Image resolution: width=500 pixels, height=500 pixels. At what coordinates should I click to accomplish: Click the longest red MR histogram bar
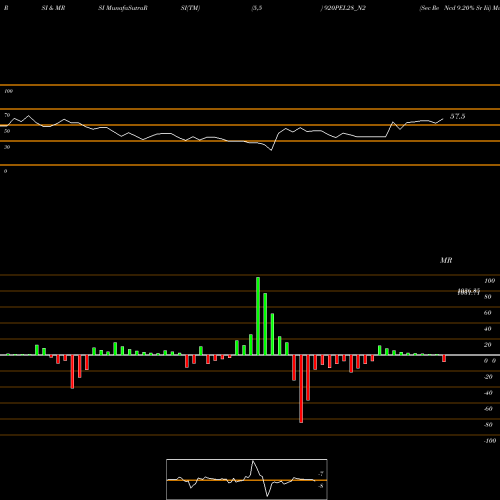(x=301, y=389)
